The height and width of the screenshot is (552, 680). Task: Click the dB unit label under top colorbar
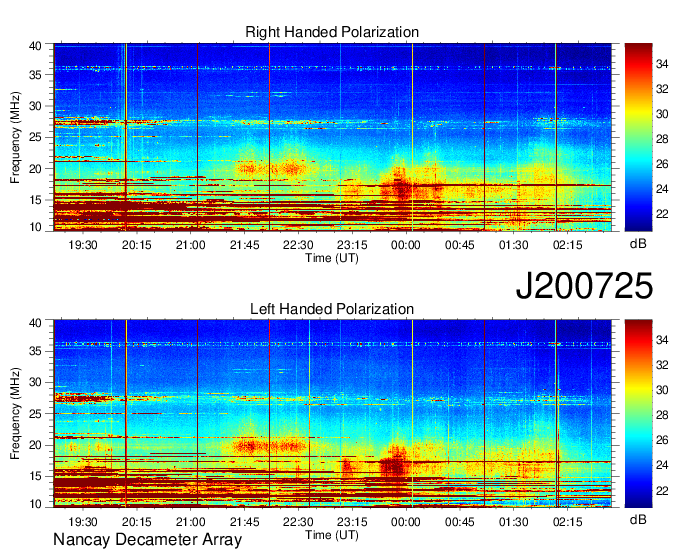pyautogui.click(x=638, y=243)
